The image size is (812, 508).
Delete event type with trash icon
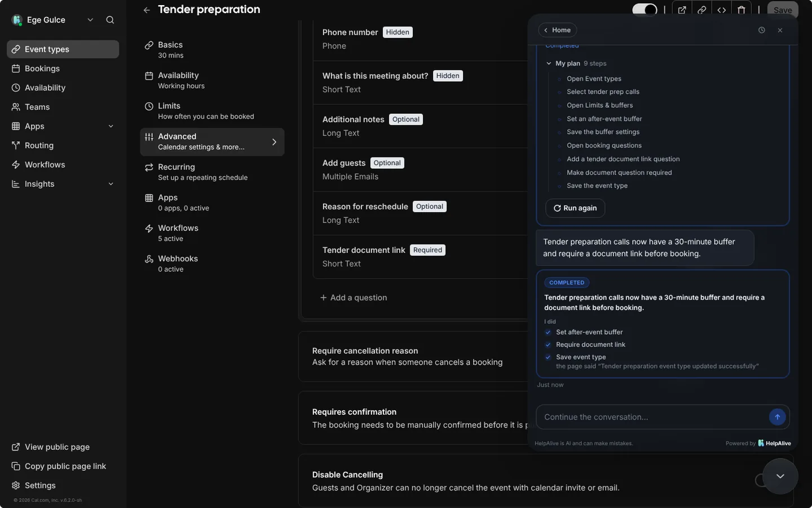[x=742, y=10]
